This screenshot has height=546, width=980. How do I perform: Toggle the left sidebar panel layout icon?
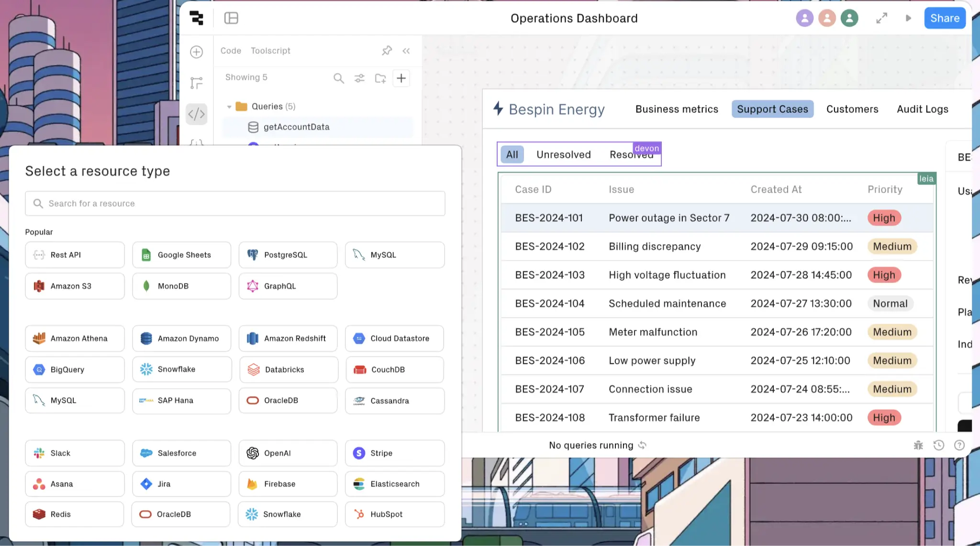(231, 18)
